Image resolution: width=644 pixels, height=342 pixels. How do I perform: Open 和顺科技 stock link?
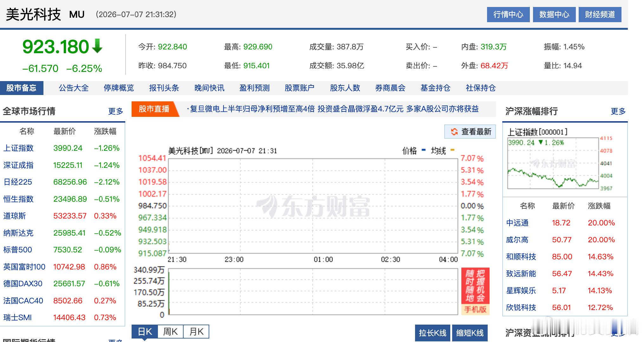[x=521, y=257]
